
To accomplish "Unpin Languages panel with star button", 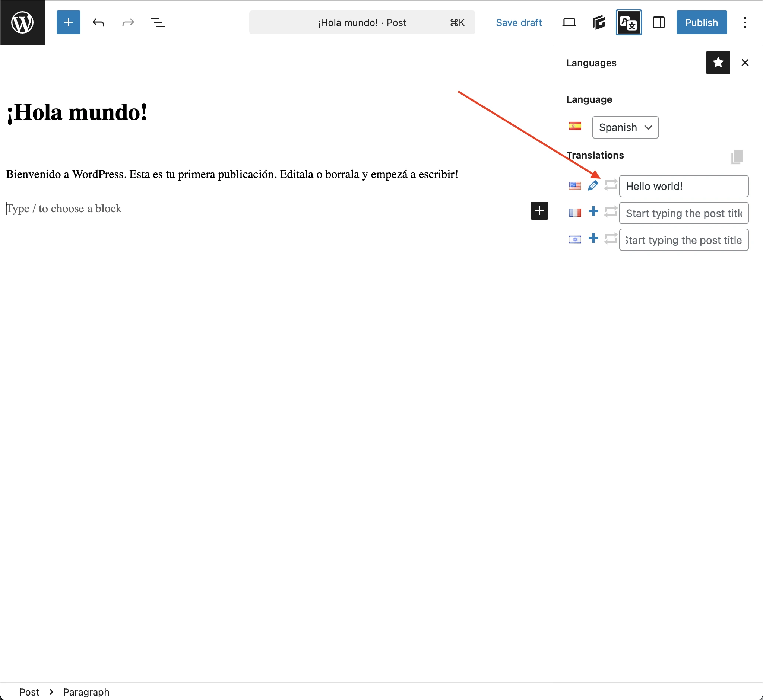I will (718, 63).
